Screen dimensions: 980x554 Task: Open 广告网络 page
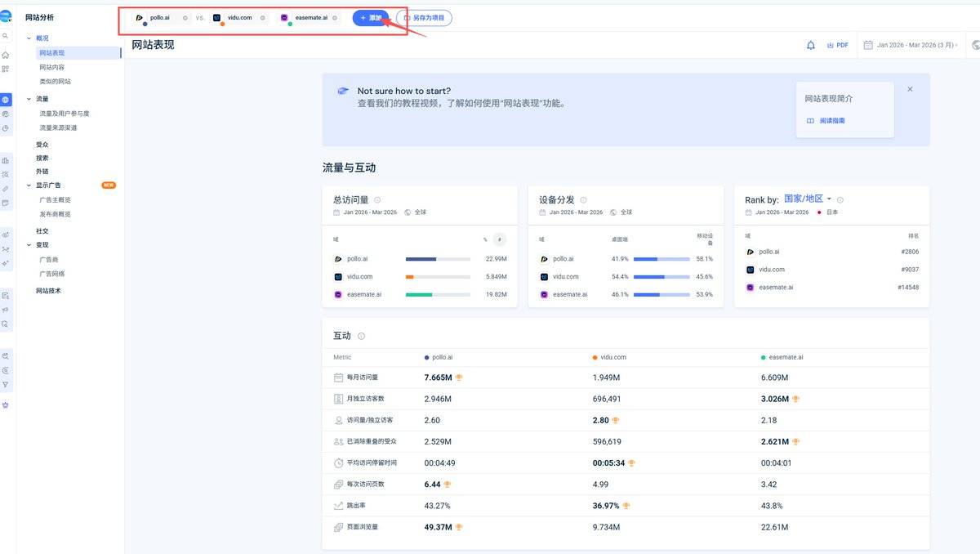coord(52,274)
